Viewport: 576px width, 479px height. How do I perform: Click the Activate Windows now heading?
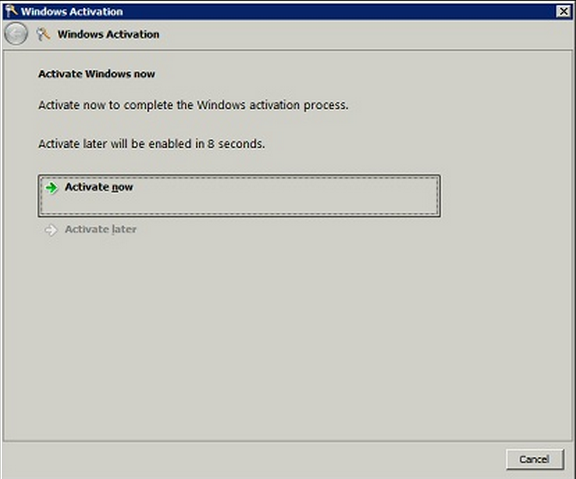(x=97, y=74)
